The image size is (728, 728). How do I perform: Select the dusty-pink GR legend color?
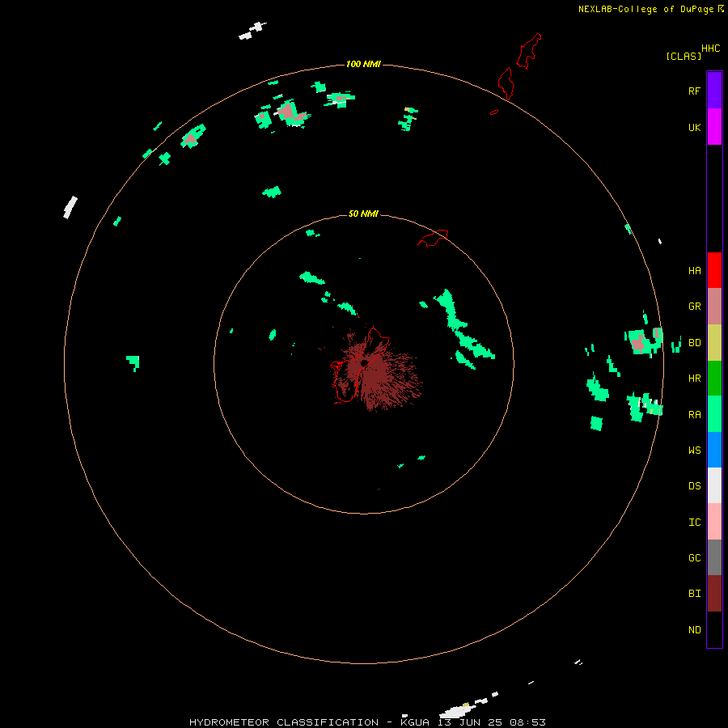pyautogui.click(x=714, y=307)
